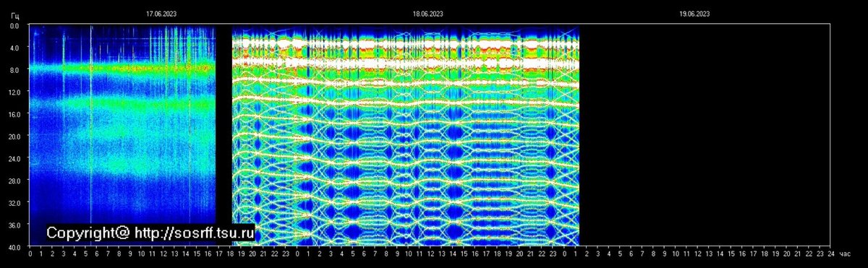This screenshot has width=868, height=268.
Task: Click the 17.06.2023 date label
Action: 161,14
